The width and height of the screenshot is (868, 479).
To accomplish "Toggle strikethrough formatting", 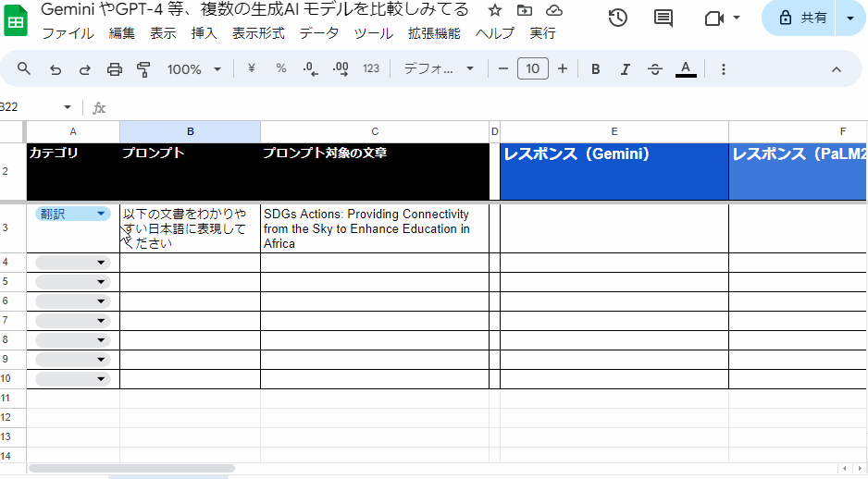I will pos(655,69).
